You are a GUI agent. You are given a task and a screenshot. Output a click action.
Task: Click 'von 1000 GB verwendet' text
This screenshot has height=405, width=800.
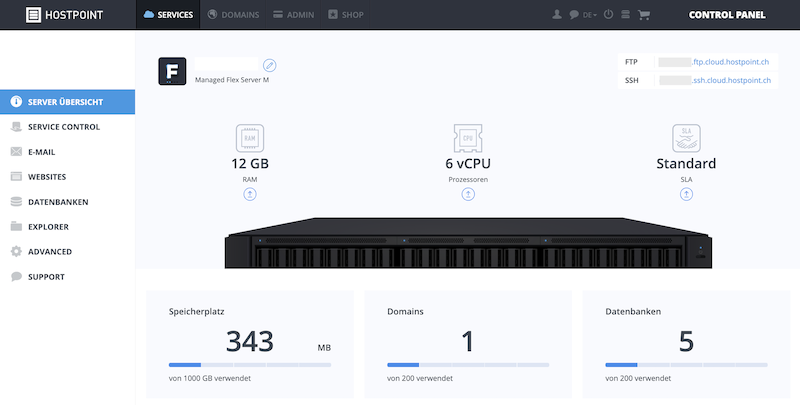click(210, 378)
